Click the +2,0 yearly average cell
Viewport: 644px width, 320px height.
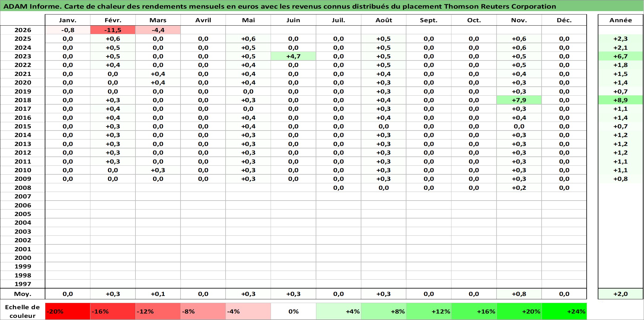[x=621, y=294]
